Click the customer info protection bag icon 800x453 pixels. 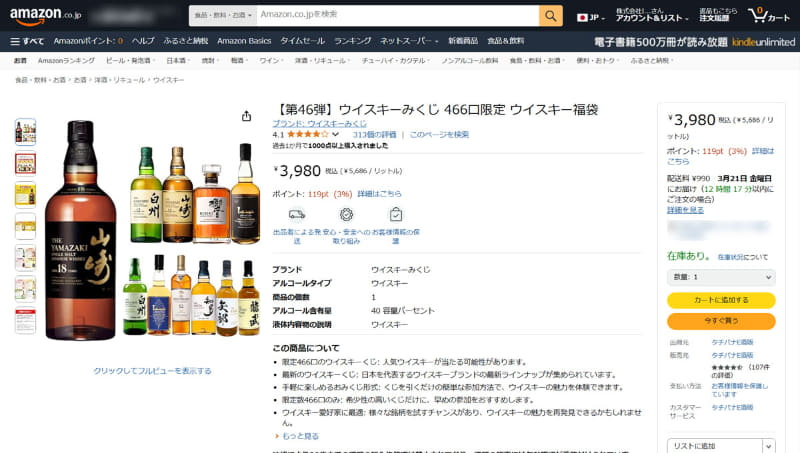tap(396, 214)
